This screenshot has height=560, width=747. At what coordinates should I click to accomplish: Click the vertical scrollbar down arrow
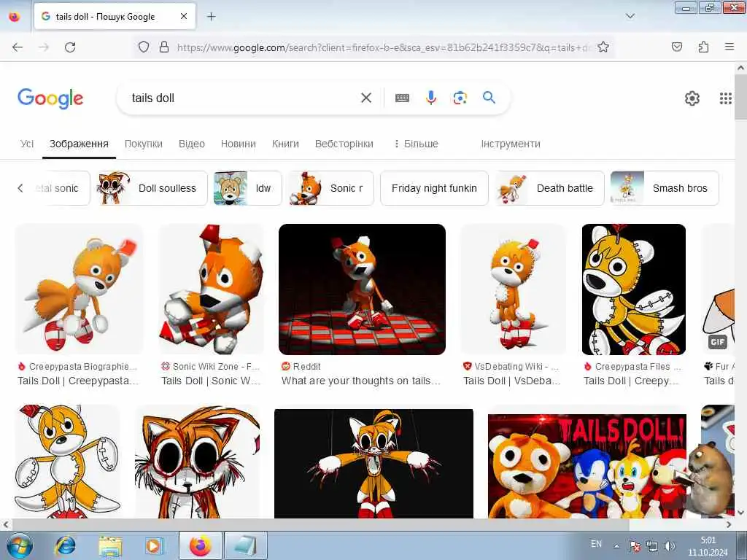coord(741,513)
